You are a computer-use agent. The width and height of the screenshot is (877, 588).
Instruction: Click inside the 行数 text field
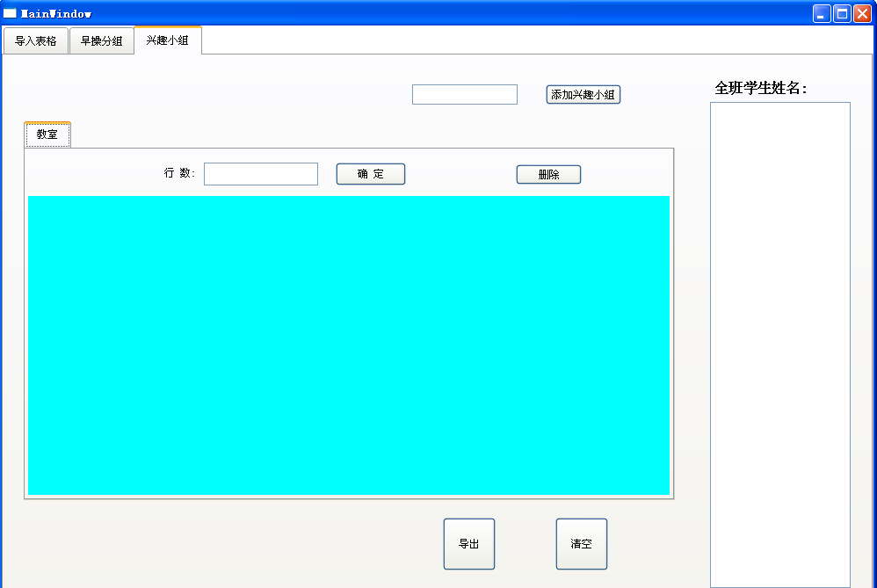pyautogui.click(x=260, y=174)
